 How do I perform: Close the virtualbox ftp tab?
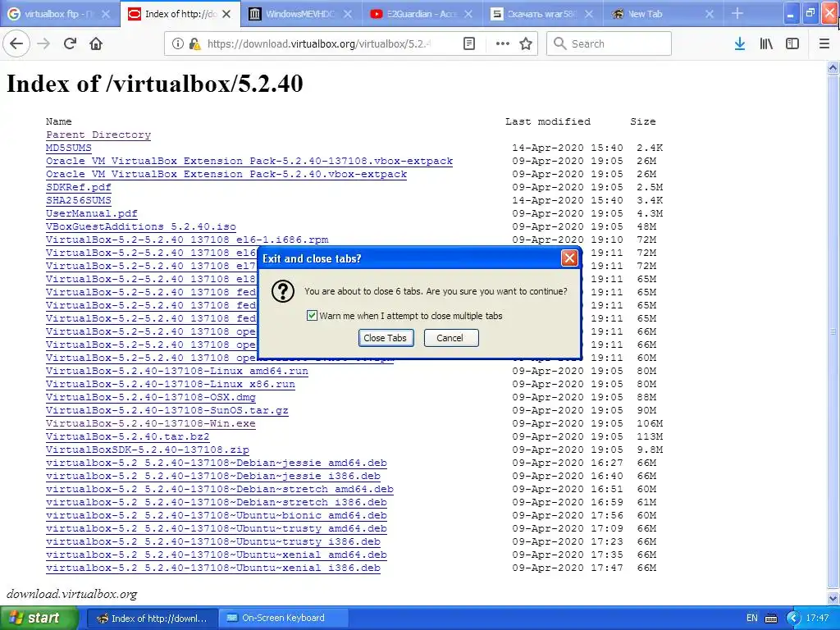coord(106,15)
